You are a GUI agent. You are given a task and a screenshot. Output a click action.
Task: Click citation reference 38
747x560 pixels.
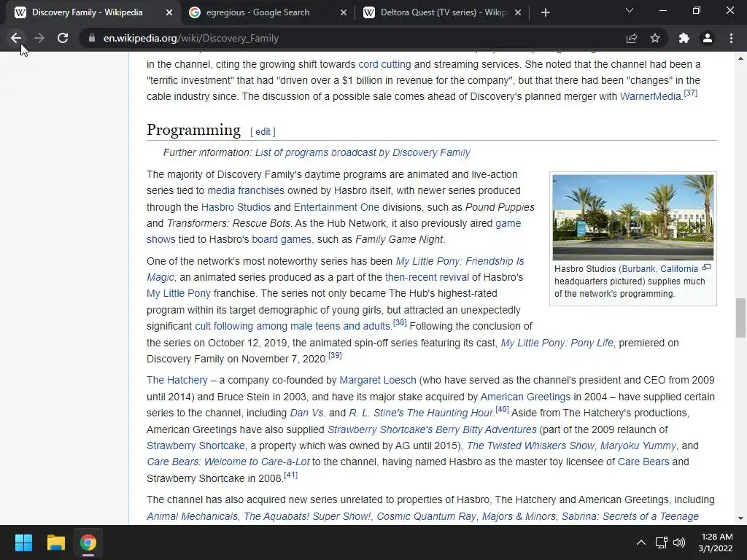tap(400, 323)
